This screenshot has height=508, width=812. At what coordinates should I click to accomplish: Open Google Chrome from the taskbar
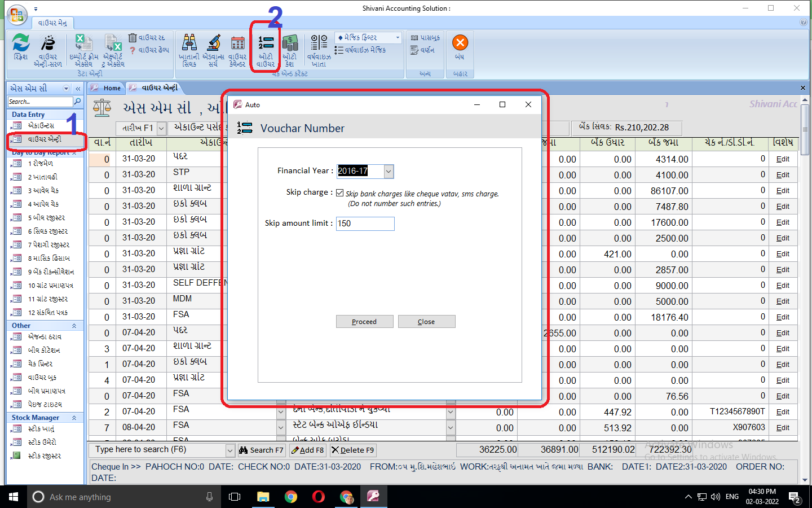291,497
